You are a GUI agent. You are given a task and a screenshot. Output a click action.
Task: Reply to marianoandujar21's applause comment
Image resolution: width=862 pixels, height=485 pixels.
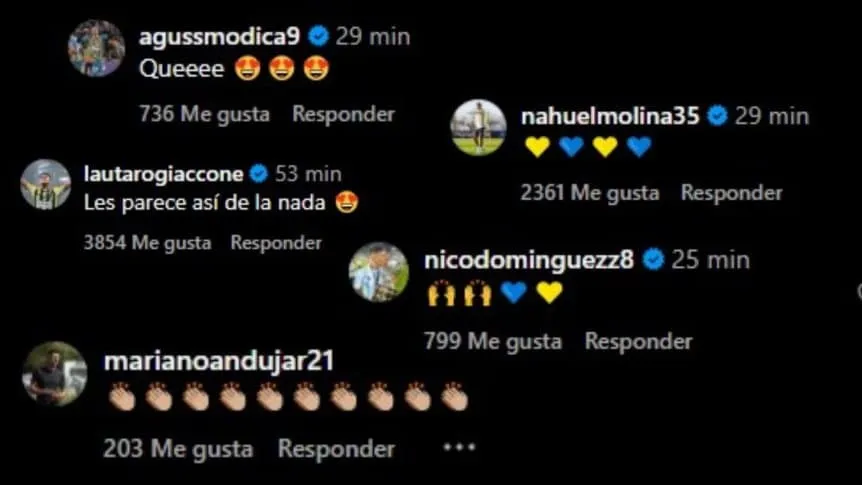pyautogui.click(x=336, y=449)
